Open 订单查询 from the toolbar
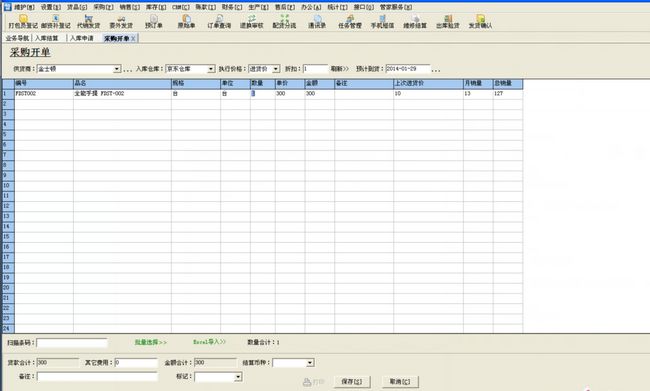650x391 pixels. coord(219,22)
